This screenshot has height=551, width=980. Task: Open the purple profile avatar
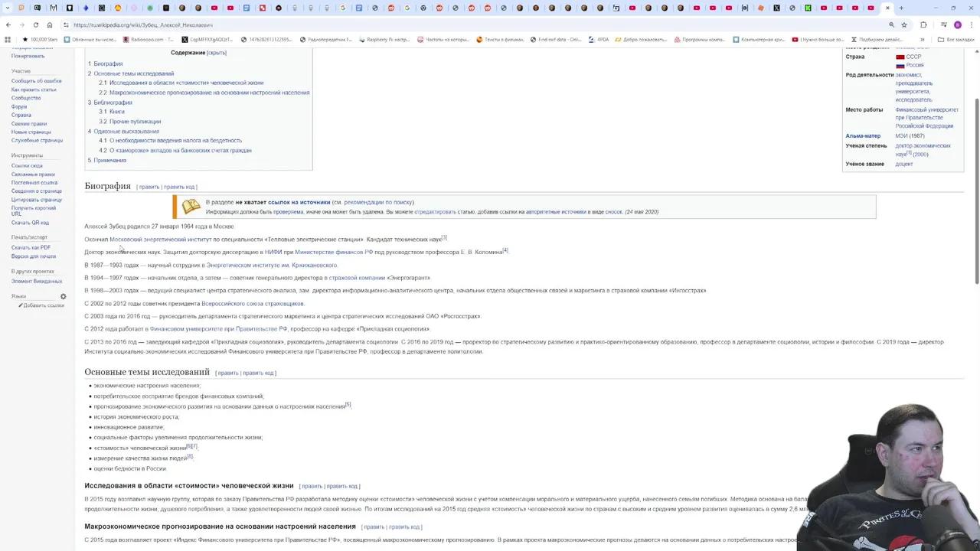click(957, 24)
